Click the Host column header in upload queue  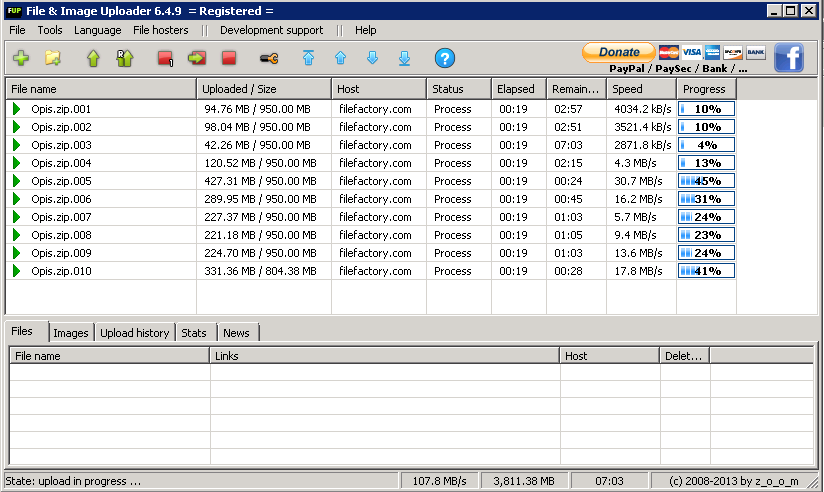pos(379,89)
